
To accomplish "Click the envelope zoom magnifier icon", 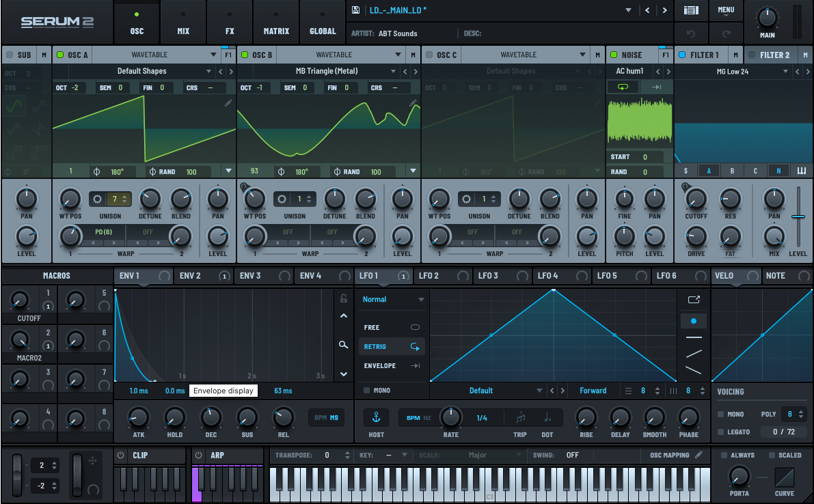I will click(x=344, y=345).
